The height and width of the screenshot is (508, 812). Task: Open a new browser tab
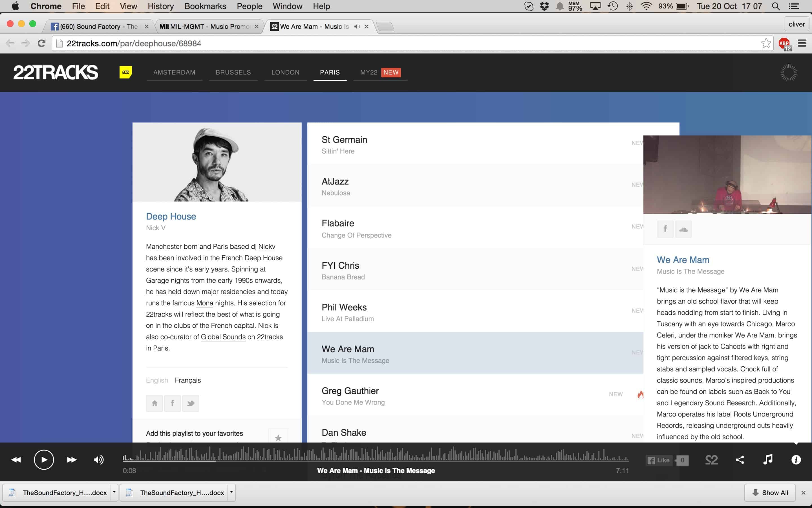point(385,26)
